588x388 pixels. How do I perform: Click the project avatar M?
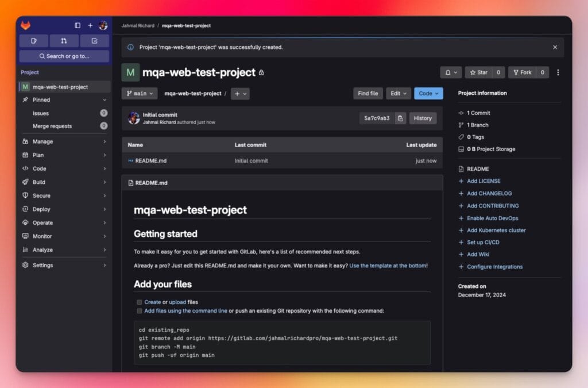[130, 72]
